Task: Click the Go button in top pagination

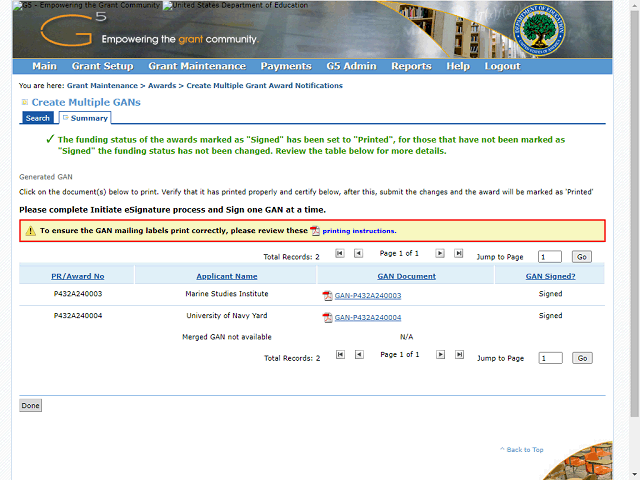Action: 583,257
